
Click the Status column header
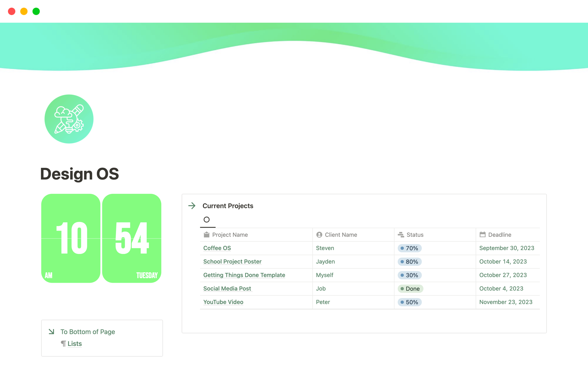[x=415, y=235]
